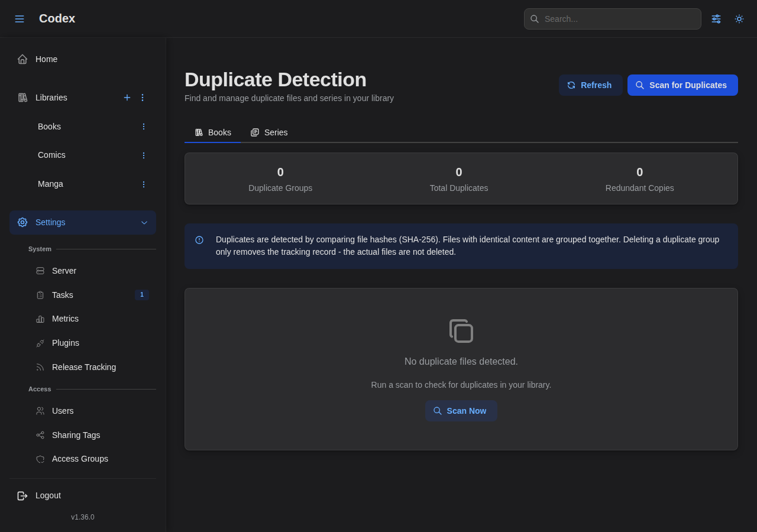Viewport: 757px width, 532px height.
Task: Click the duplicate files copy icon
Action: pos(461,331)
